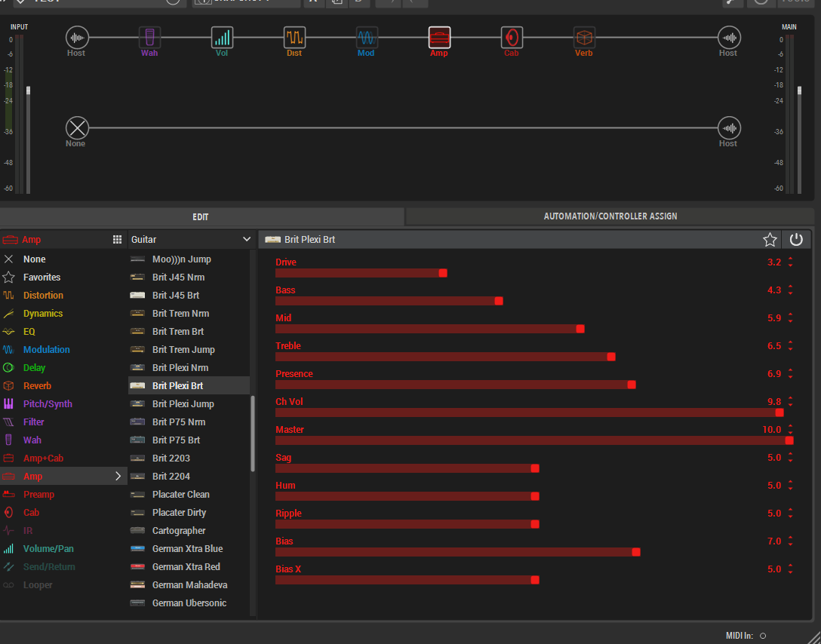Open the Preamp category
This screenshot has height=644, width=821.
[63, 495]
